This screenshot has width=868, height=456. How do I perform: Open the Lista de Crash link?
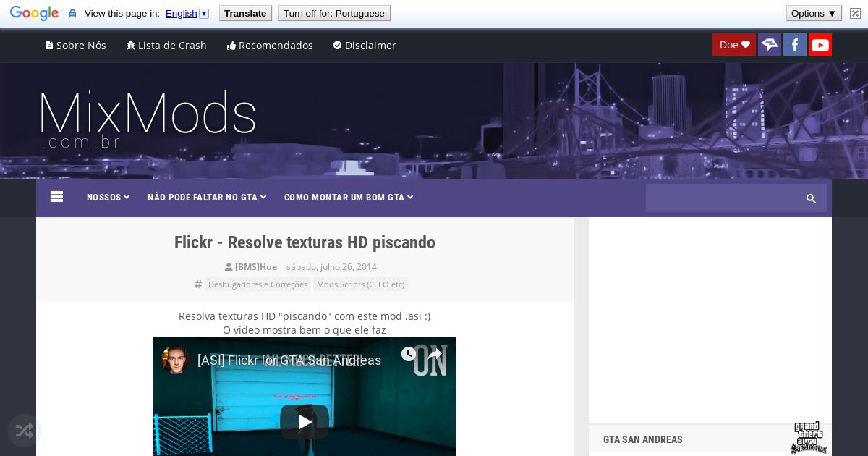click(x=166, y=45)
